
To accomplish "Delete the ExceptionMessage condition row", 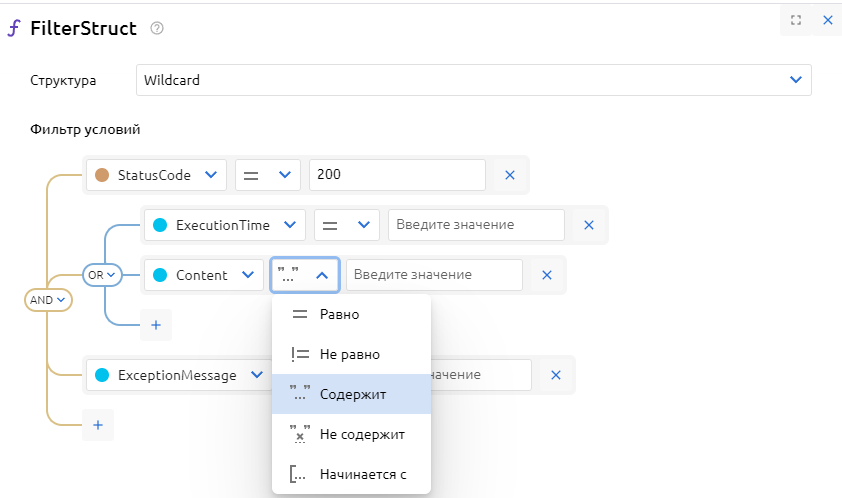I will tap(555, 375).
